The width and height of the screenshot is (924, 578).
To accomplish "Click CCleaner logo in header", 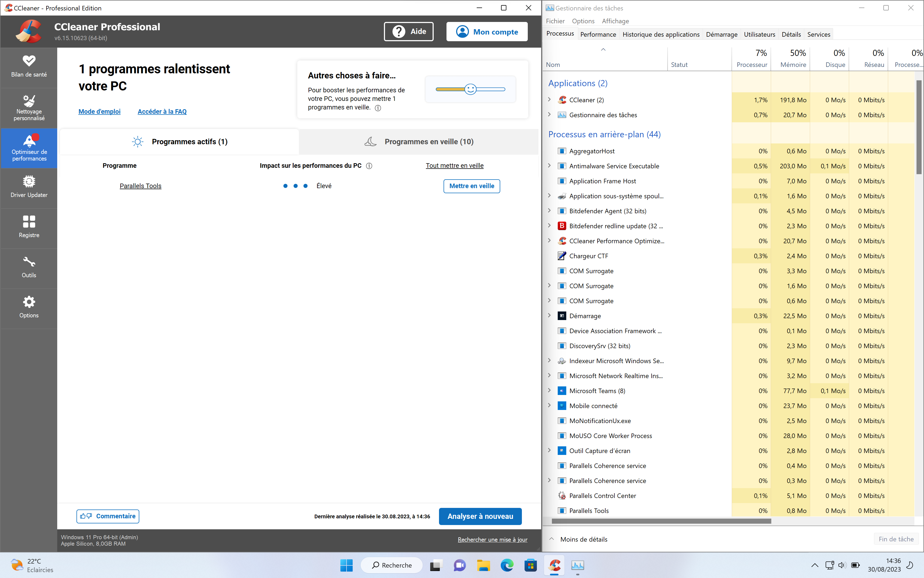I will (x=29, y=31).
